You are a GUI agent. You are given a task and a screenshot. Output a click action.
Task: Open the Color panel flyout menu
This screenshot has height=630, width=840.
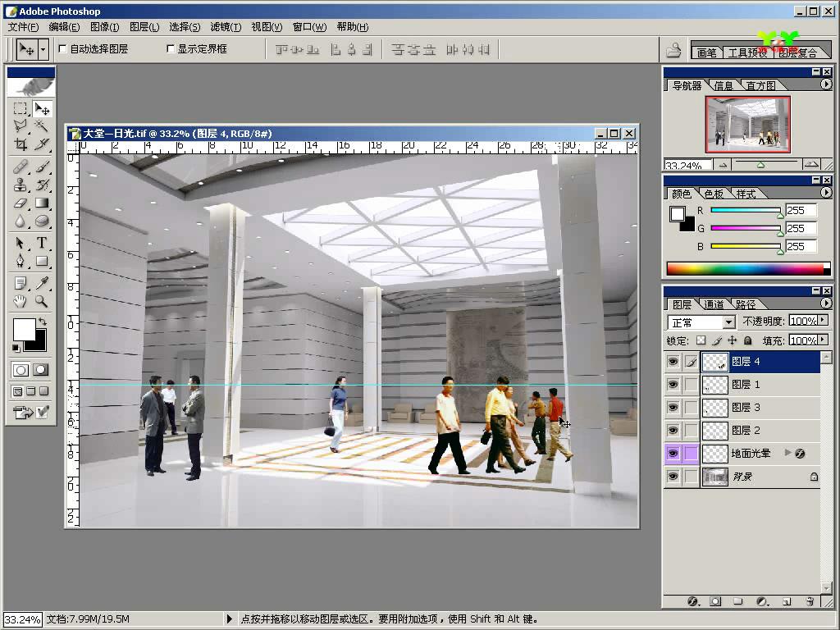click(x=825, y=192)
